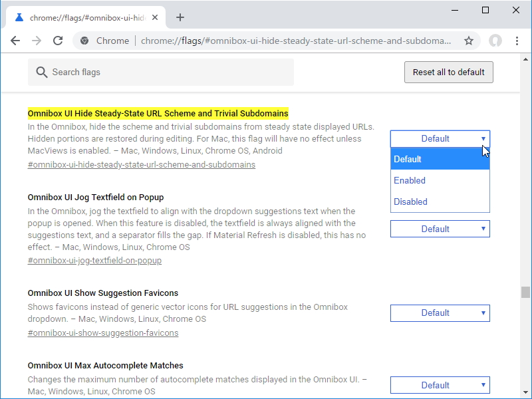Bookmark this page with the star icon
The width and height of the screenshot is (532, 399).
tap(469, 41)
